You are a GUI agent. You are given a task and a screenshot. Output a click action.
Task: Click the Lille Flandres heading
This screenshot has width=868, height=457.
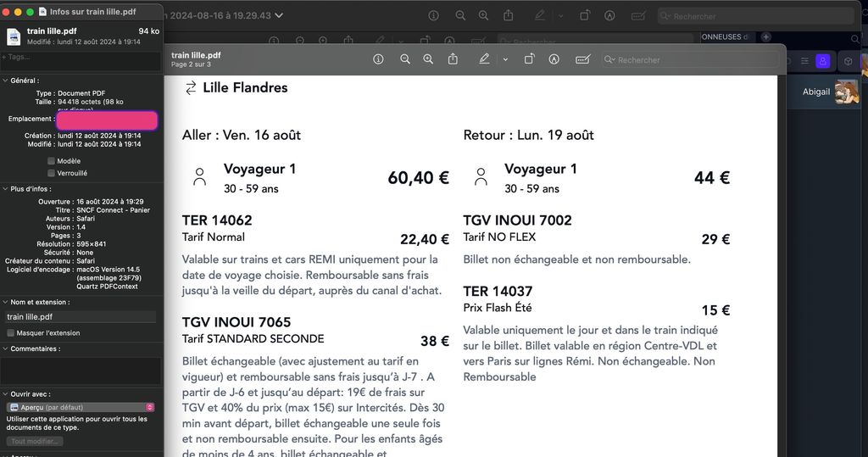(245, 87)
